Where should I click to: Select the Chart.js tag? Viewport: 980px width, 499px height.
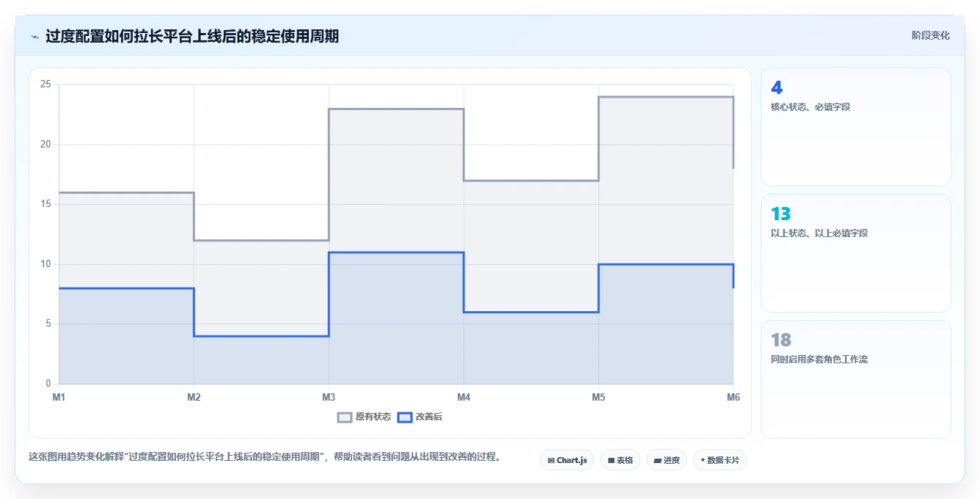point(567,460)
